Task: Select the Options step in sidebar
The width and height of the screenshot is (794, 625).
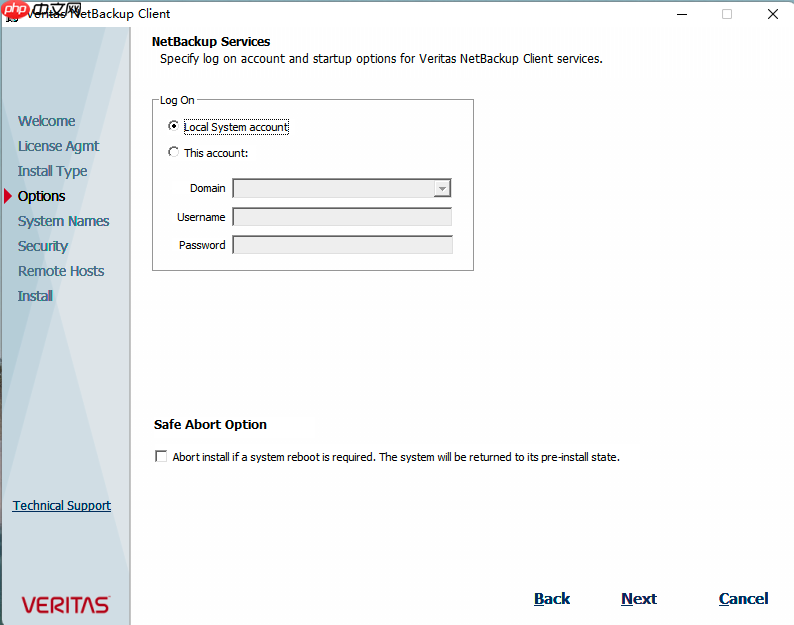Action: point(42,196)
